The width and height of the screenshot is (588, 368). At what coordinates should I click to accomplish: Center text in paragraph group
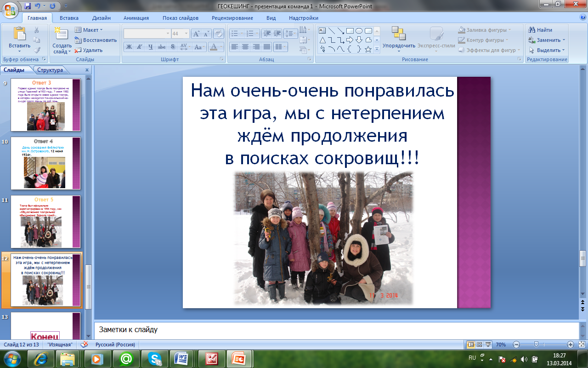tap(245, 47)
